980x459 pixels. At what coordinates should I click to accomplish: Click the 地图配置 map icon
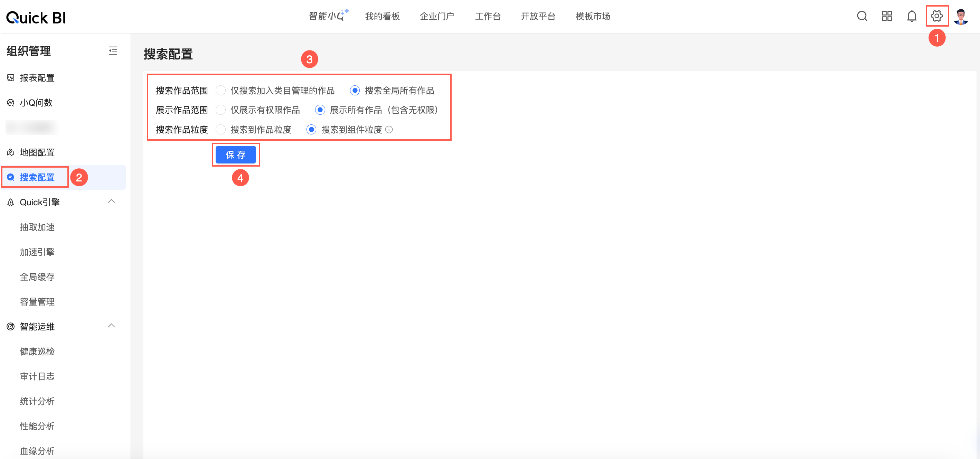11,153
